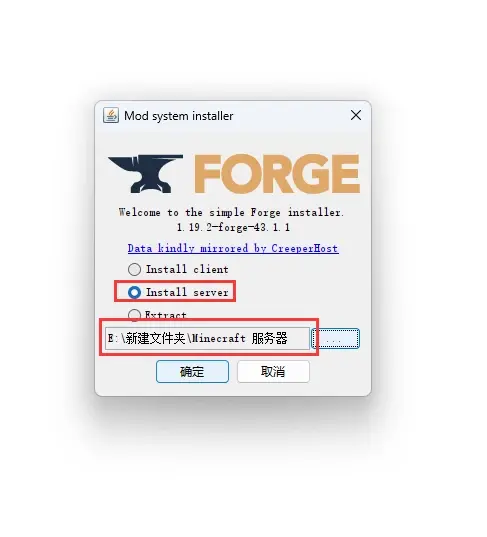Choose the Extract radio option
Screen dimensions: 487x537
click(134, 315)
